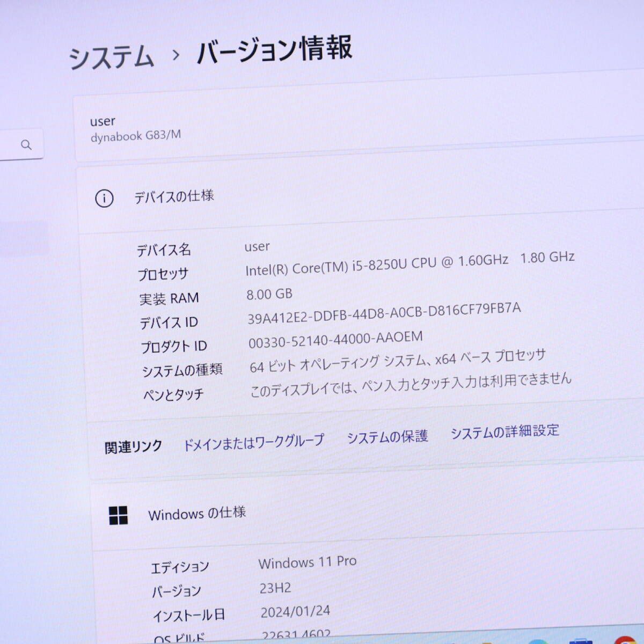Select the dynabook G83/M model text
Viewport: 644px width, 644px height.
click(x=136, y=136)
